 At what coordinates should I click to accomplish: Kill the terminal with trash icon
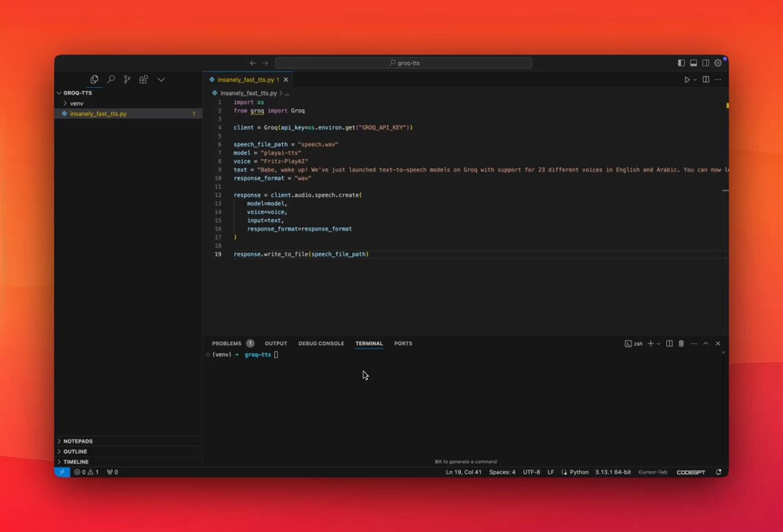[x=680, y=344]
